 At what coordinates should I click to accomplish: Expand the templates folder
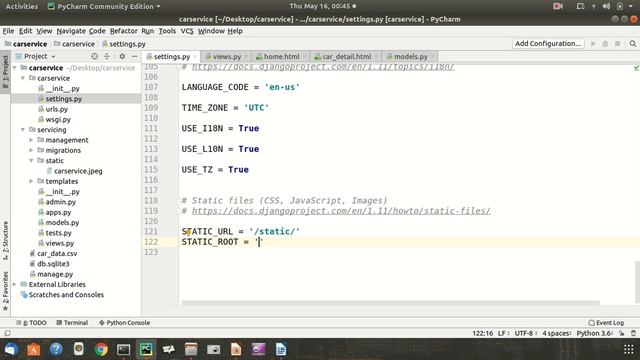coord(31,181)
